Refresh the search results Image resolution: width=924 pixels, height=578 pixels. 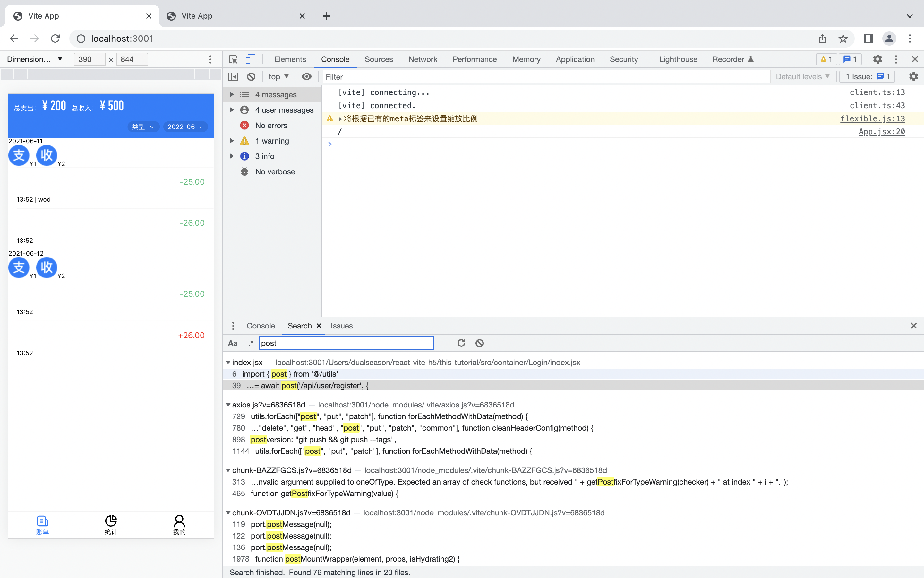click(x=461, y=343)
